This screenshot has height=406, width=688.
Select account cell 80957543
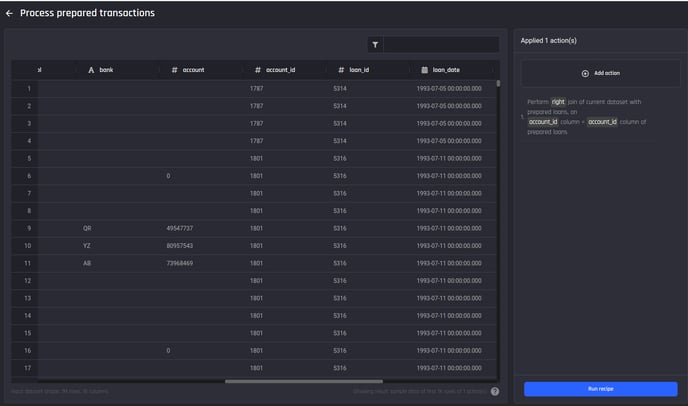pyautogui.click(x=179, y=246)
